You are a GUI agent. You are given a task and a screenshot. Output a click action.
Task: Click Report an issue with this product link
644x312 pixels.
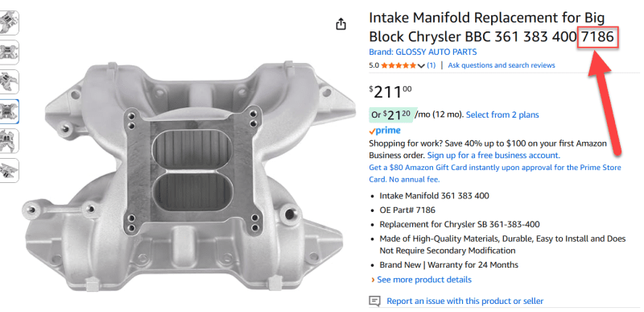[465, 302]
